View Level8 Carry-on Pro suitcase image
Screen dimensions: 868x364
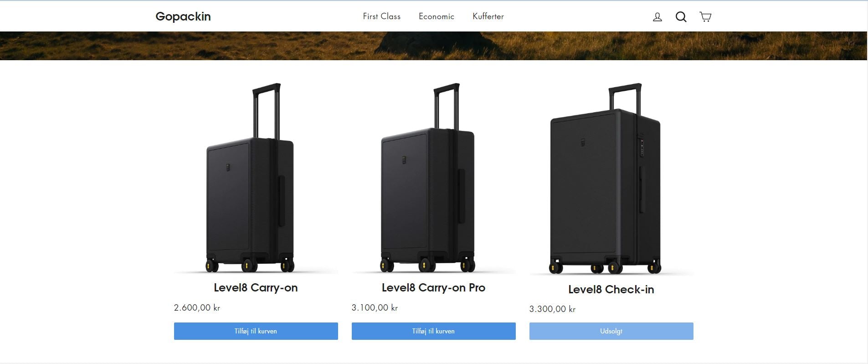[434, 178]
